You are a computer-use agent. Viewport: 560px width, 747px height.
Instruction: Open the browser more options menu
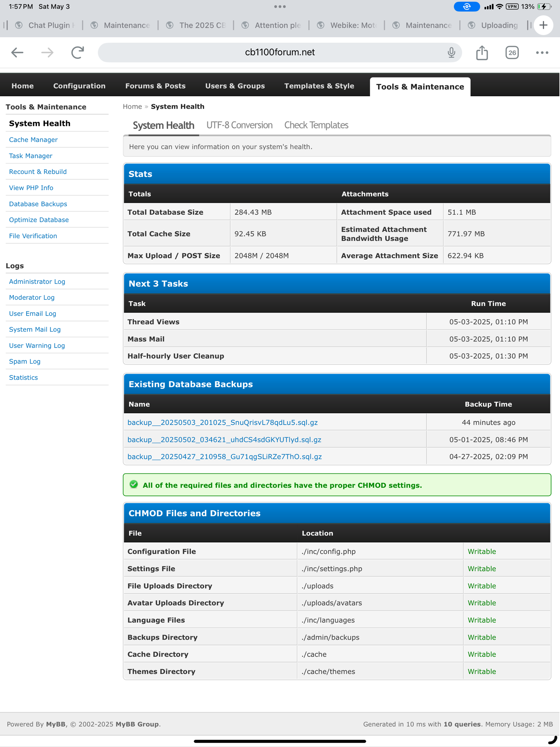(542, 53)
